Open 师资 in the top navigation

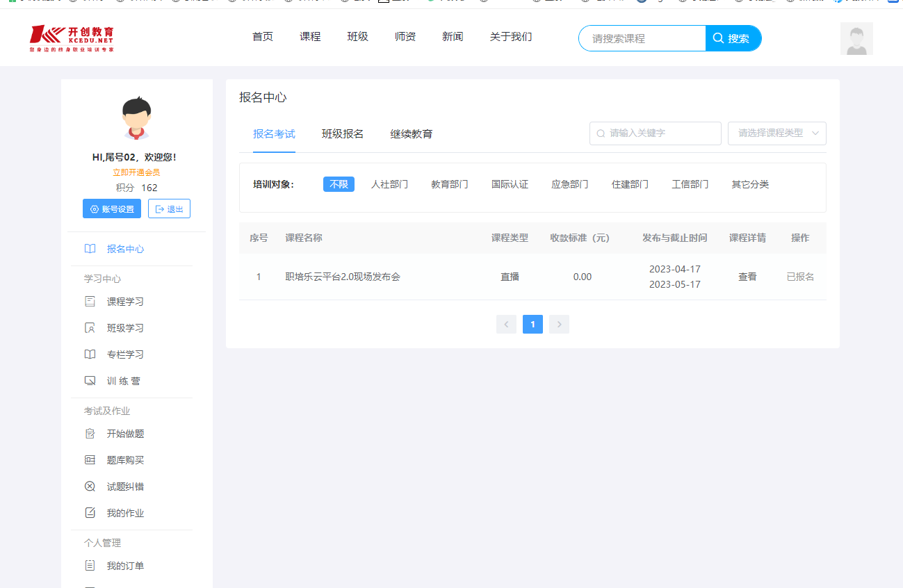tap(405, 37)
